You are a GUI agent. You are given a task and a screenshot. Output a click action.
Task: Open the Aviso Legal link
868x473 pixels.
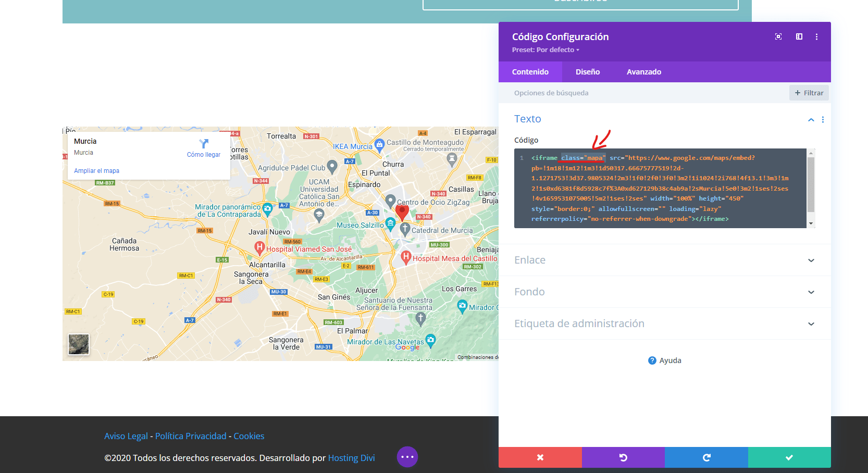coord(126,436)
